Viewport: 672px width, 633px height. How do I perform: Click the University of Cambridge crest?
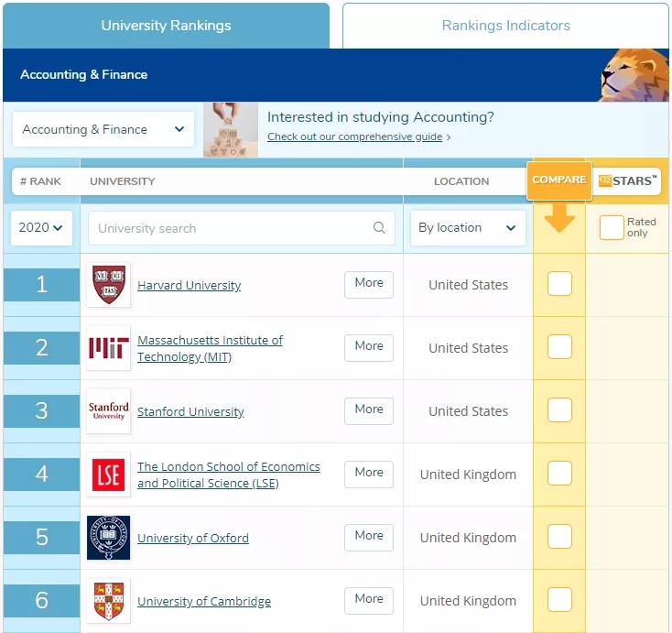pos(108,601)
